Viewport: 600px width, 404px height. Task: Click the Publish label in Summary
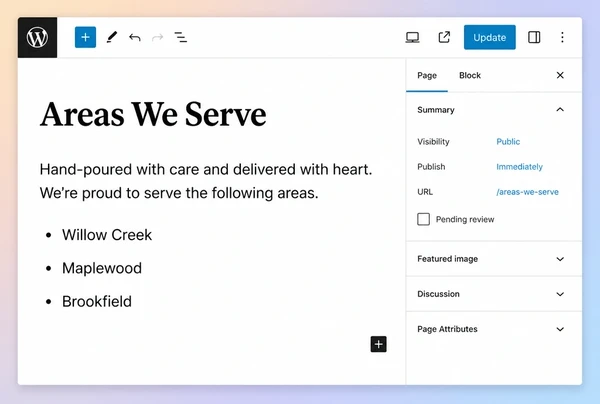[x=431, y=167]
